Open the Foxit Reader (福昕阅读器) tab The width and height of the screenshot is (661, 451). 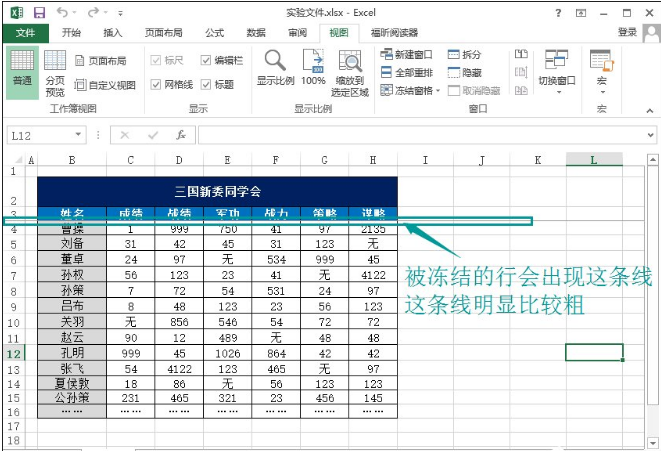[x=394, y=32]
